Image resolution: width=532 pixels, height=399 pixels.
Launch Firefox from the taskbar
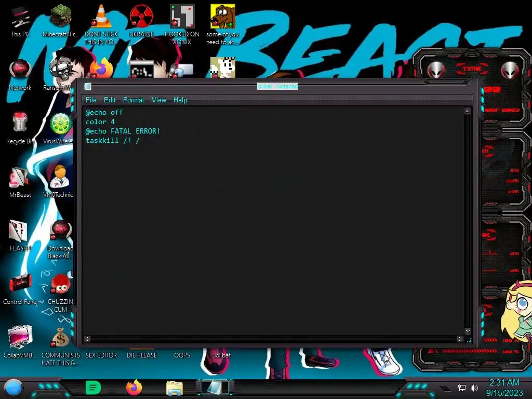click(134, 388)
